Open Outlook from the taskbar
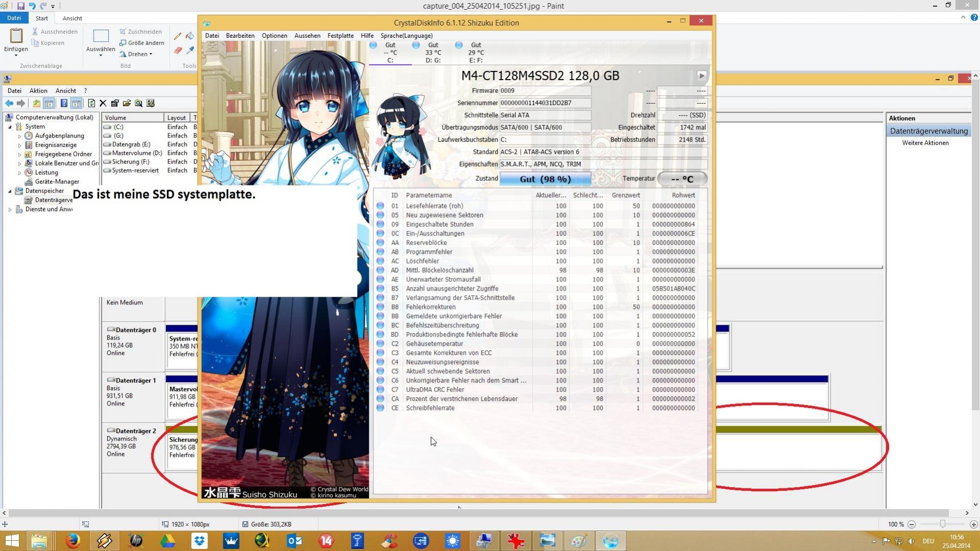 294,540
